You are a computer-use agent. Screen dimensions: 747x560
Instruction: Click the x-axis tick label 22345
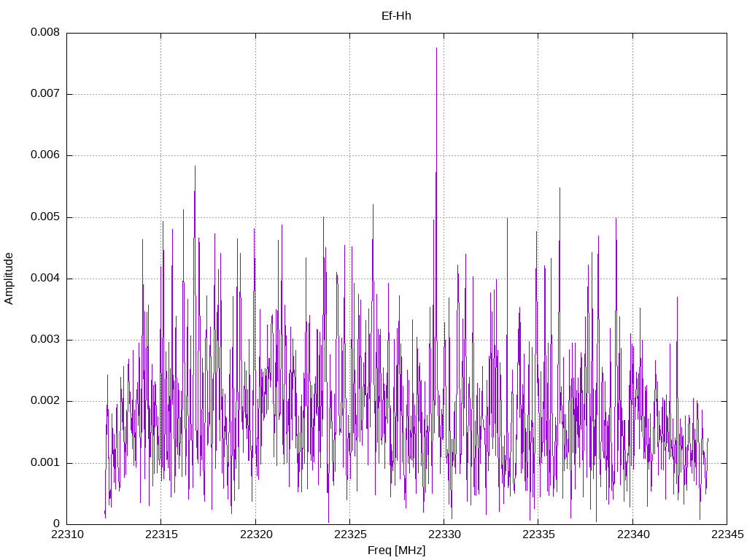click(727, 534)
